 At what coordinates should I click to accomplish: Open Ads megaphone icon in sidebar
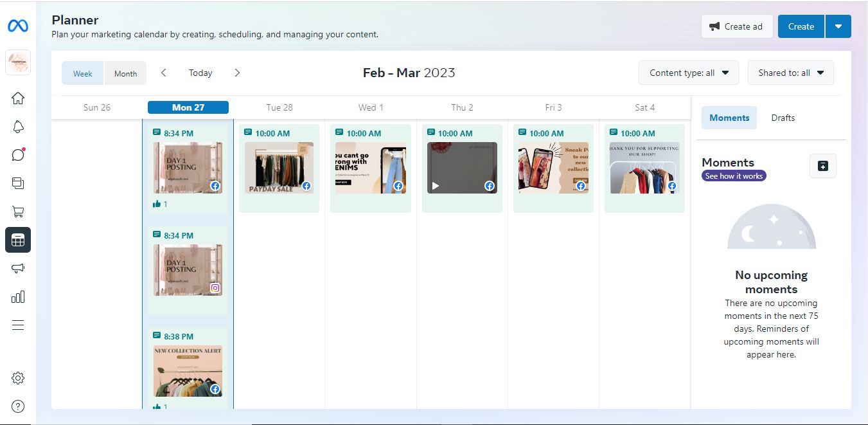[18, 268]
